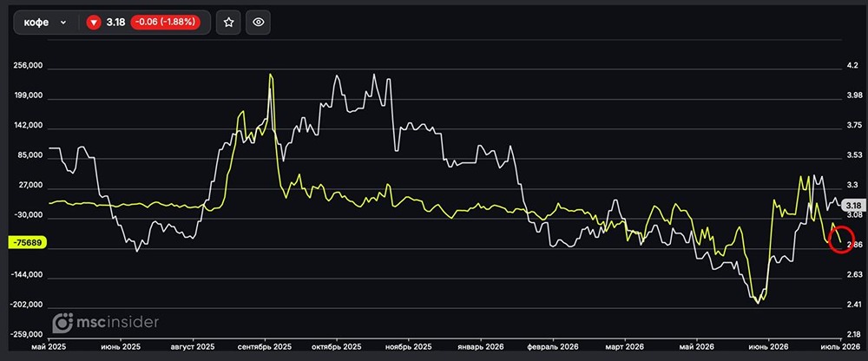Click the 3.18 current price tag
This screenshot has width=868, height=361.
[x=849, y=206]
